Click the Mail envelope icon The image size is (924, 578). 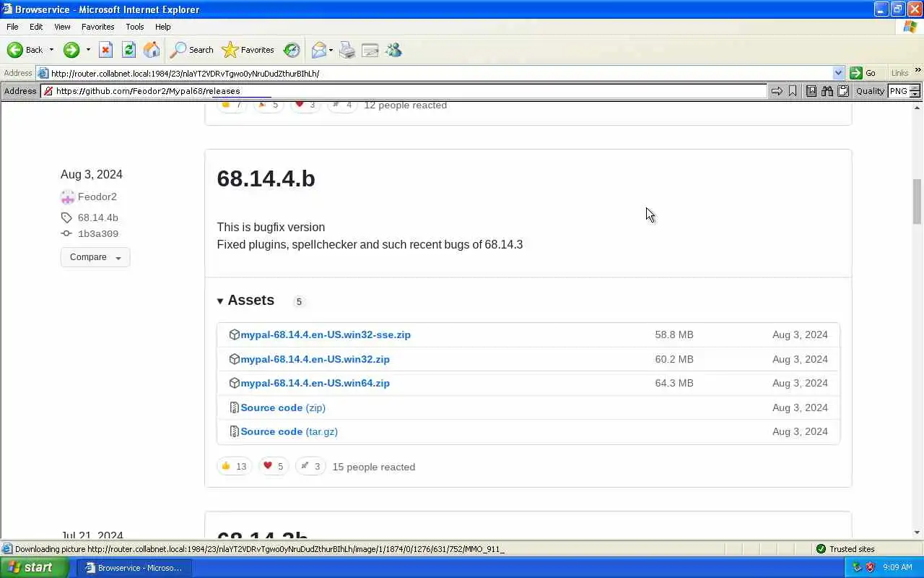tap(318, 50)
